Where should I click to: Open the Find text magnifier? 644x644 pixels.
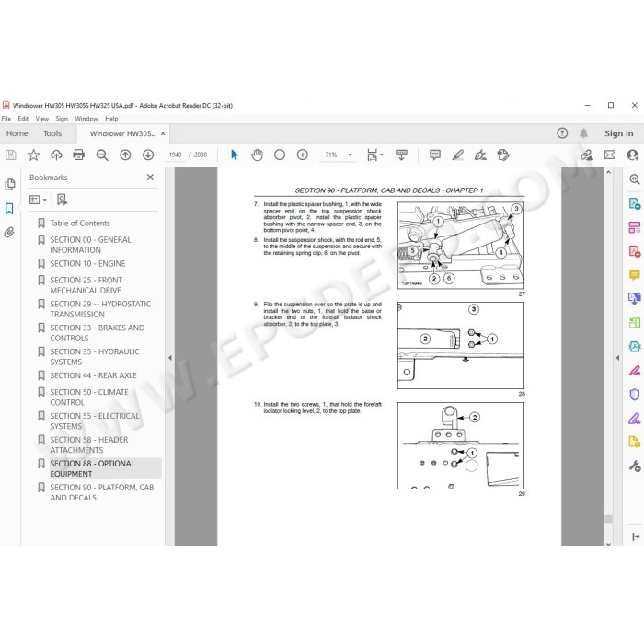point(102,155)
